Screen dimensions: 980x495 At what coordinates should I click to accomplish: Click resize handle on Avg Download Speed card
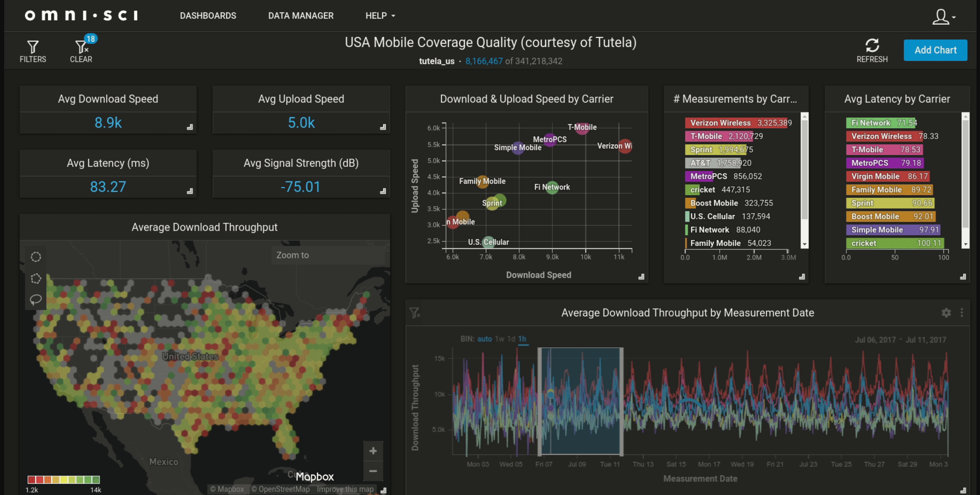[190, 127]
